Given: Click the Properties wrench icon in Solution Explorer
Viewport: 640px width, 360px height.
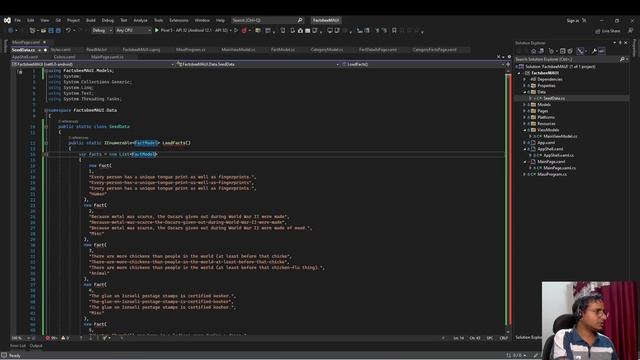Looking at the screenshot, I should coord(594,51).
